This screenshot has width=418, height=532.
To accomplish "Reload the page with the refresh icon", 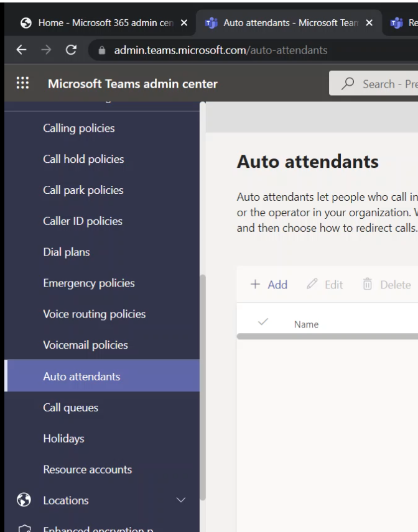I will pos(71,50).
